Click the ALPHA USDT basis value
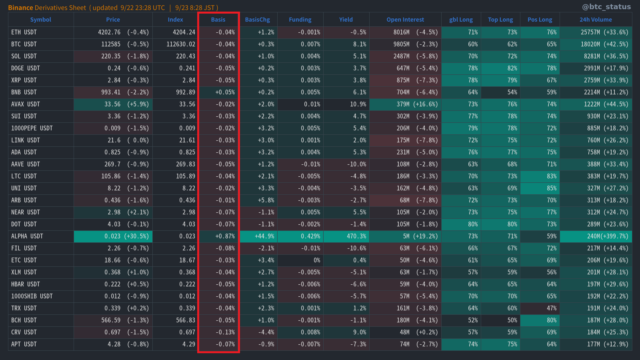This screenshot has height=360, width=640. tap(225, 236)
